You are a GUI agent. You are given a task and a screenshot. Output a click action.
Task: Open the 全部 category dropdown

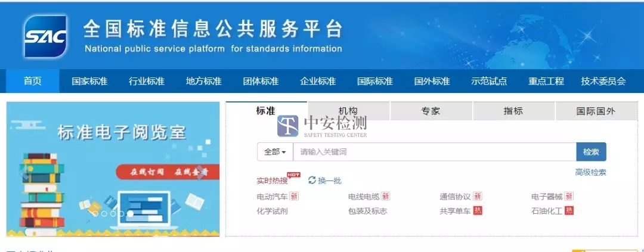pyautogui.click(x=275, y=152)
